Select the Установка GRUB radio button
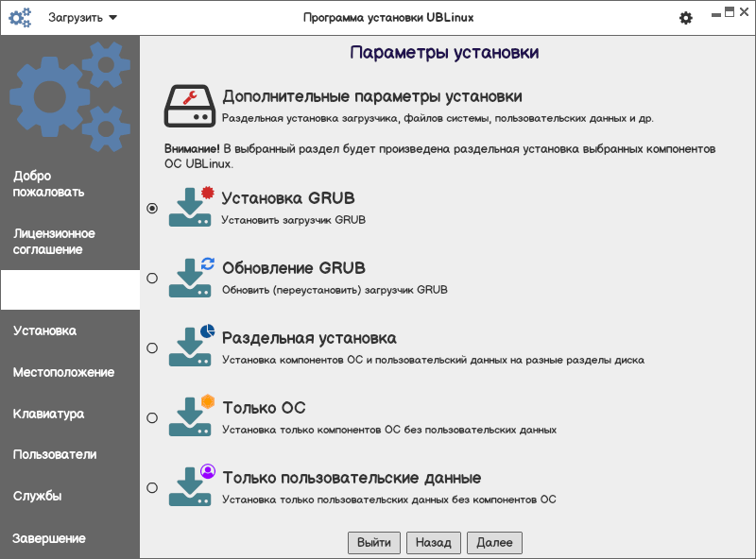The height and width of the screenshot is (559, 756). [x=152, y=208]
